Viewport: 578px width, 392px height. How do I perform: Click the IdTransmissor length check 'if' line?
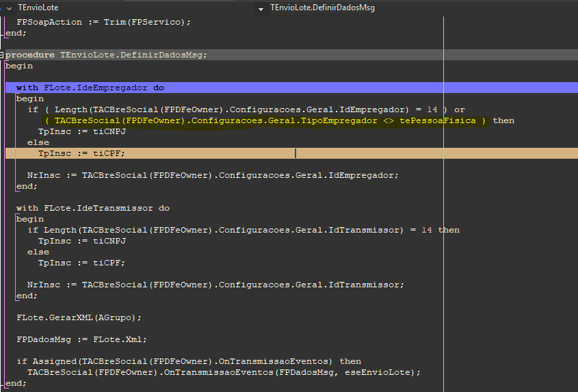click(x=244, y=230)
